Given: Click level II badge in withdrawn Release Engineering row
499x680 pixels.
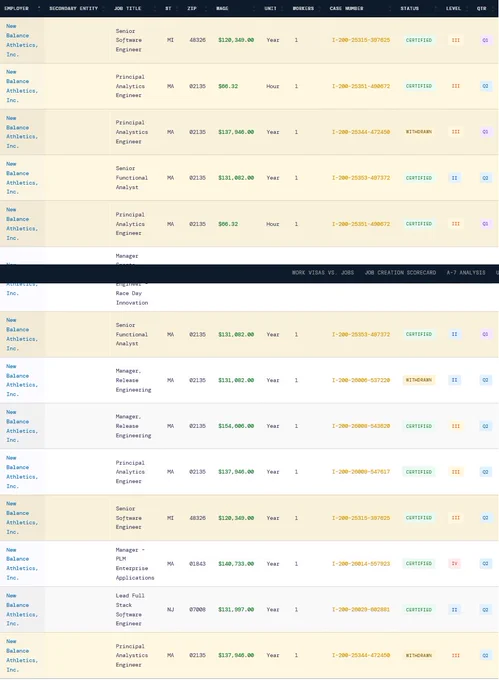Looking at the screenshot, I should click(x=454, y=380).
